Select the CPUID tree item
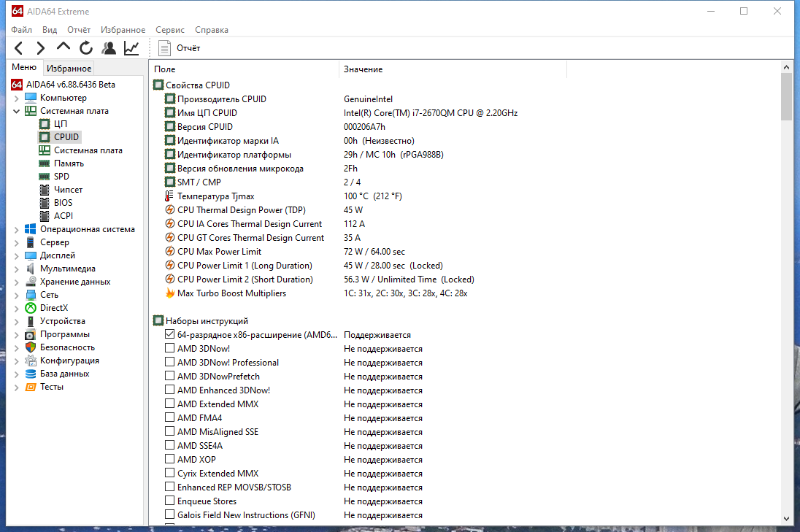The width and height of the screenshot is (800, 532). 66,136
